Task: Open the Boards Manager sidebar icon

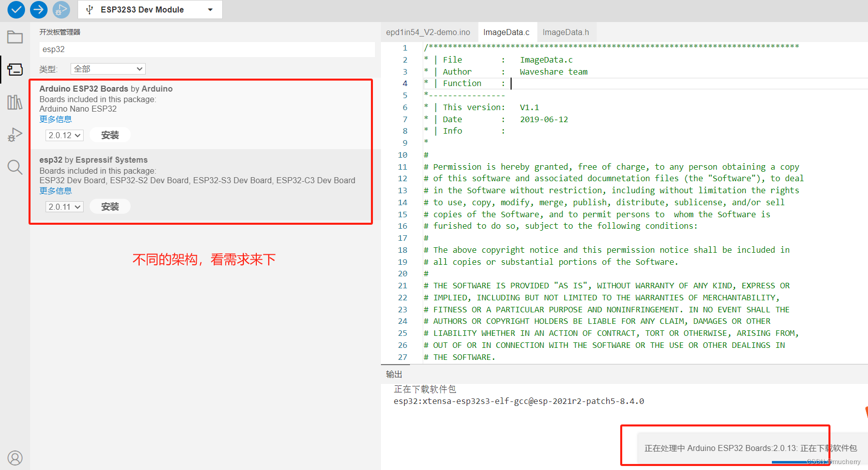Action: (x=15, y=70)
